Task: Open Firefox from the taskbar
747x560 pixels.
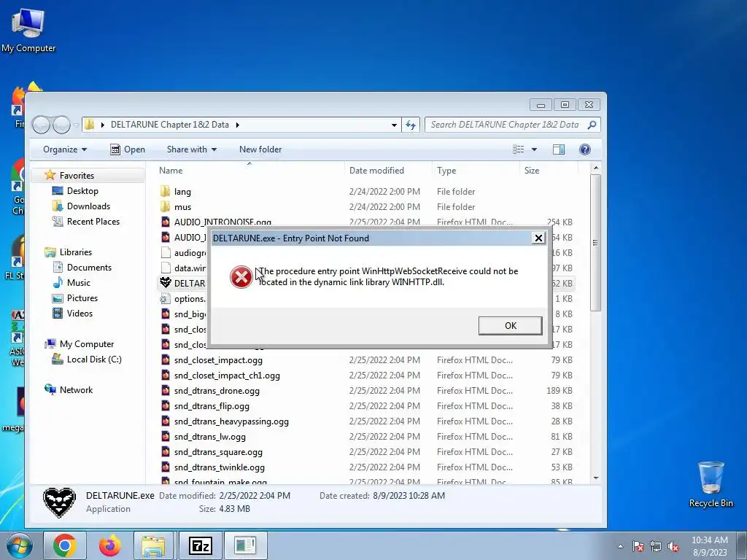Action: point(109,545)
